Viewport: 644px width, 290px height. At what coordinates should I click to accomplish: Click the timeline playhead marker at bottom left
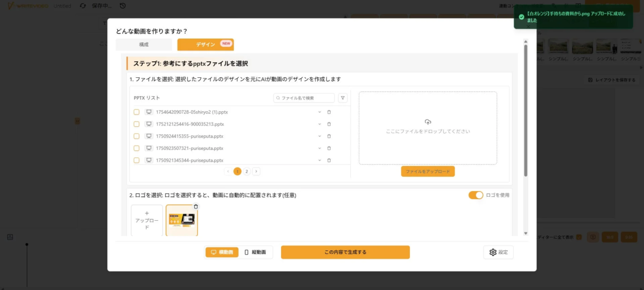pyautogui.click(x=27, y=244)
